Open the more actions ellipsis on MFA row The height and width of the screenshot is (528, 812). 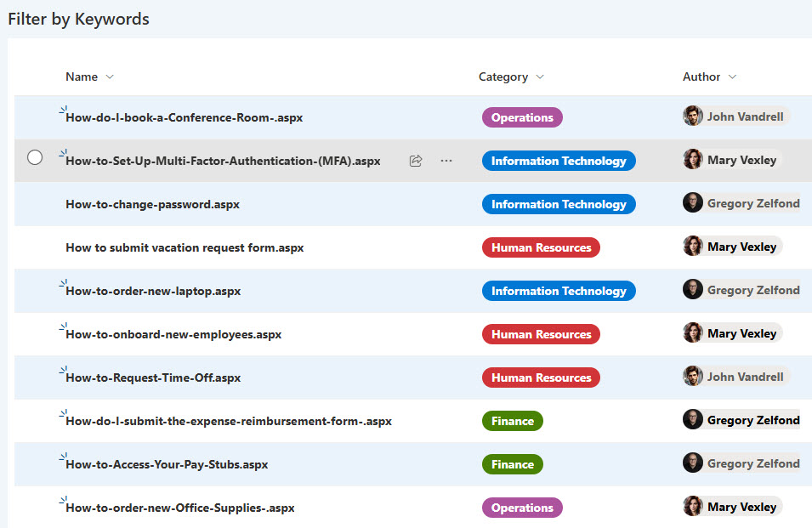click(446, 161)
